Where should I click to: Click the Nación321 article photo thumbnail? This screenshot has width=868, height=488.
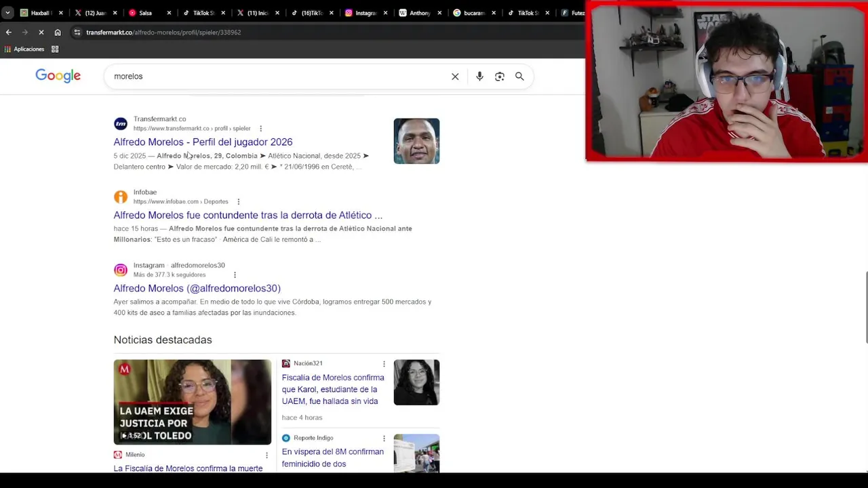click(416, 382)
